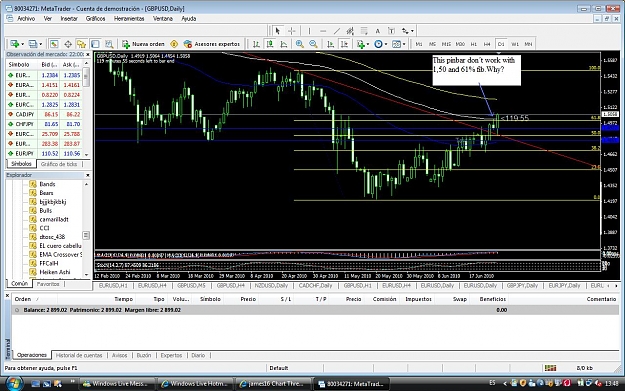The height and width of the screenshot is (391, 625).
Task: Sort orders by Beneficios column header
Action: point(493,299)
